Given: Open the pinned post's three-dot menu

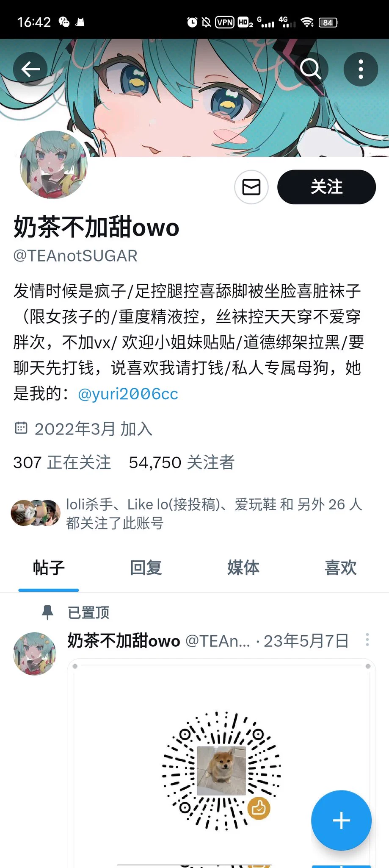Looking at the screenshot, I should click(x=367, y=640).
